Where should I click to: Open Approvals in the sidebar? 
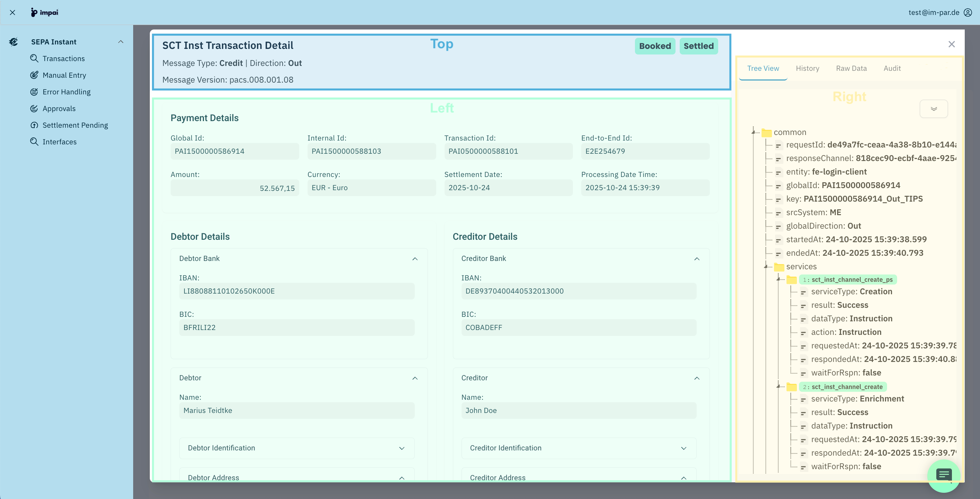(59, 109)
